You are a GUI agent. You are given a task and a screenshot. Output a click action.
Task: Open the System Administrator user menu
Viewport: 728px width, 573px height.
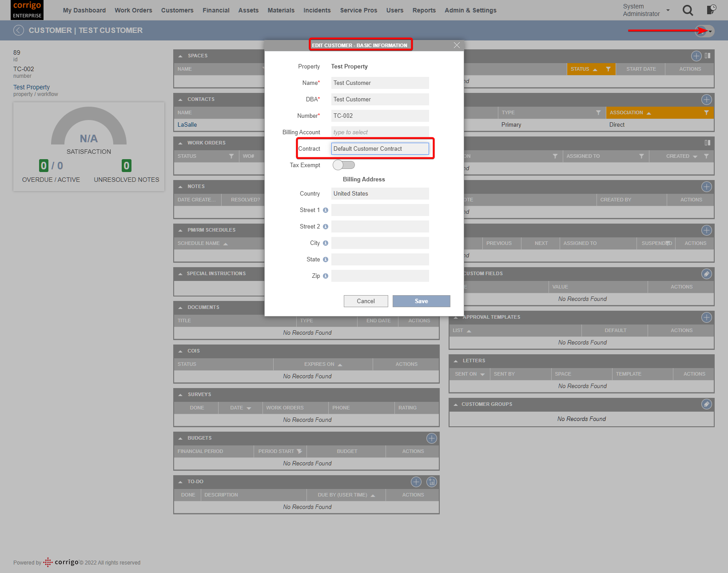[646, 10]
